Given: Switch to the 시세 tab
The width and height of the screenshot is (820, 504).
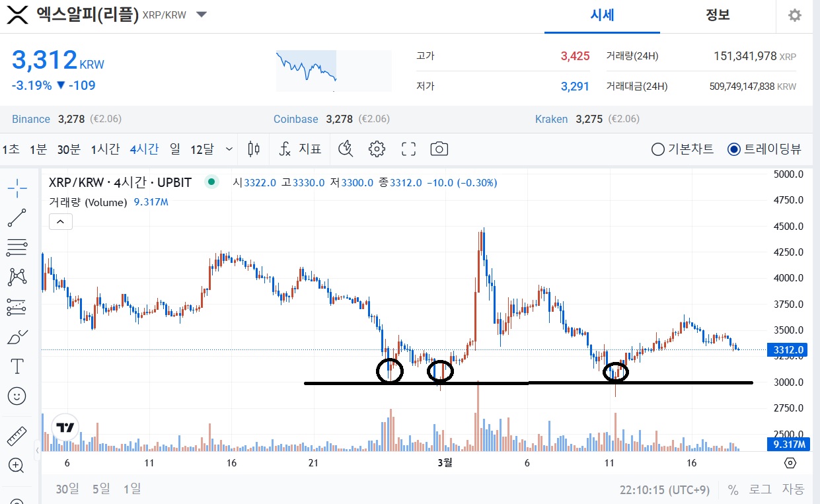Looking at the screenshot, I should click(x=602, y=15).
